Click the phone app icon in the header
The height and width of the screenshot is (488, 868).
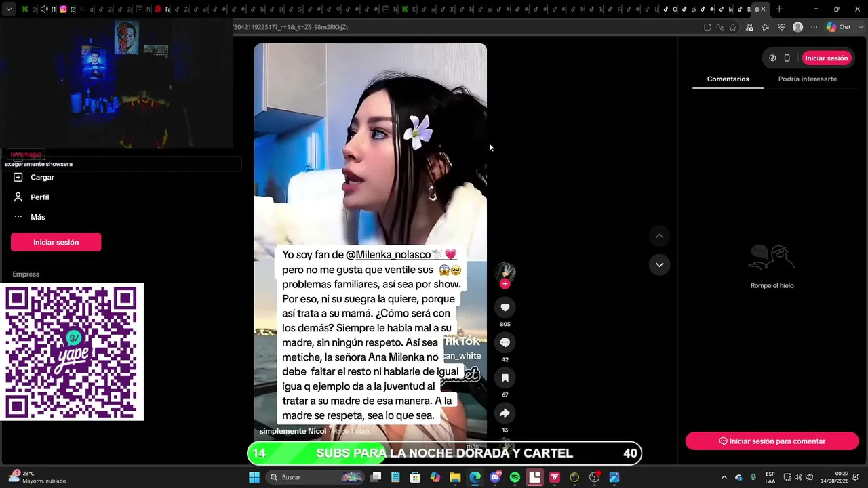click(787, 58)
